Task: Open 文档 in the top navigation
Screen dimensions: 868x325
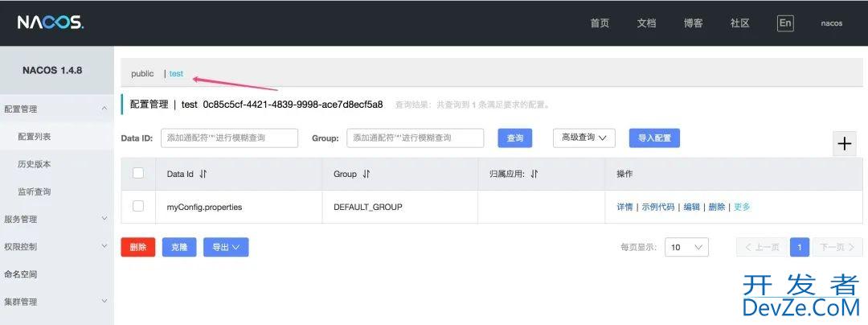Action: (646, 23)
